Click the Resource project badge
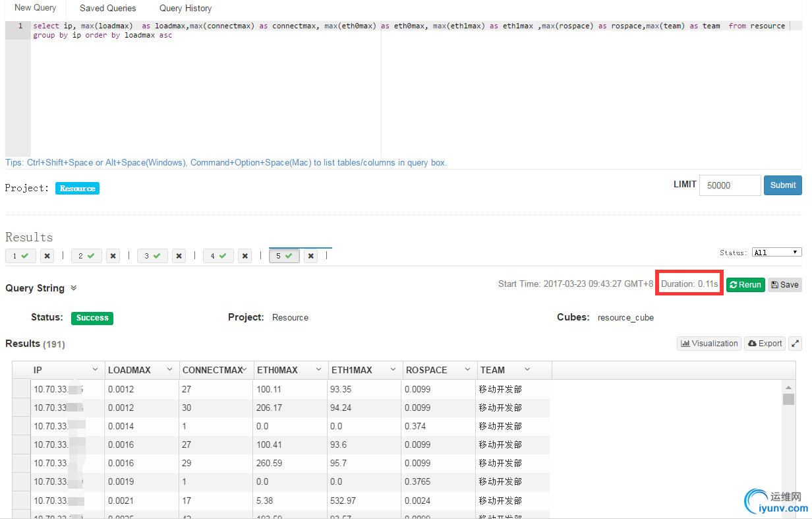 pos(77,189)
